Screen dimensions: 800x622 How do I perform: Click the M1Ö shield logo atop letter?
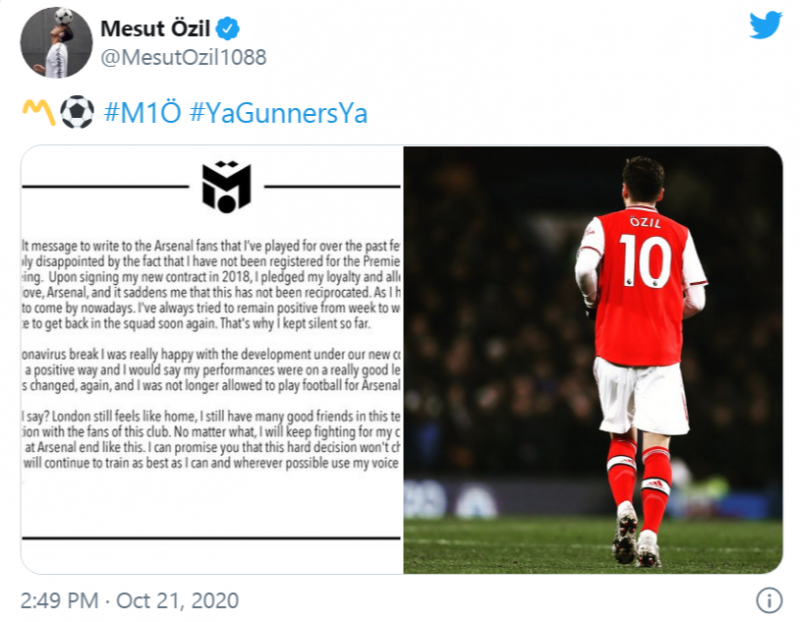[226, 187]
